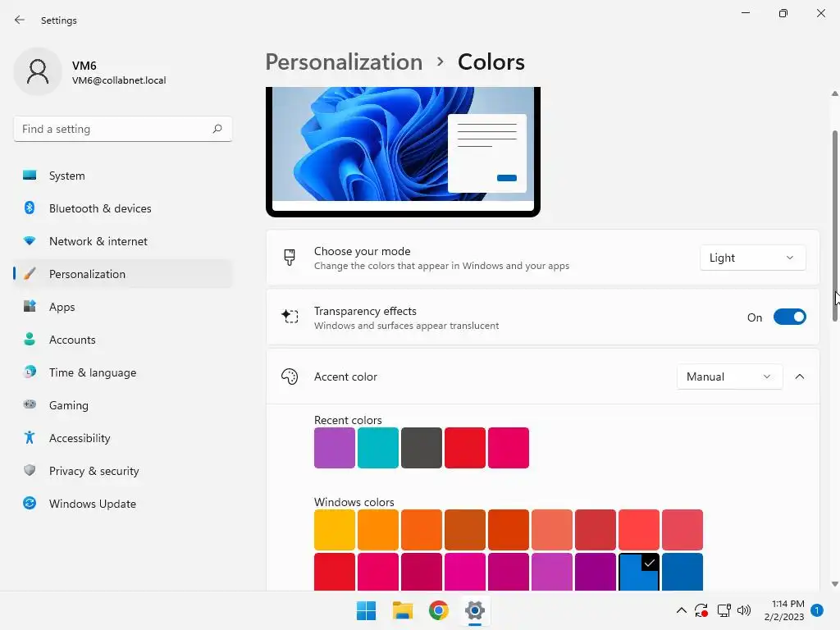The width and height of the screenshot is (840, 630).
Task: Open the Windows Start menu
Action: coord(366,610)
